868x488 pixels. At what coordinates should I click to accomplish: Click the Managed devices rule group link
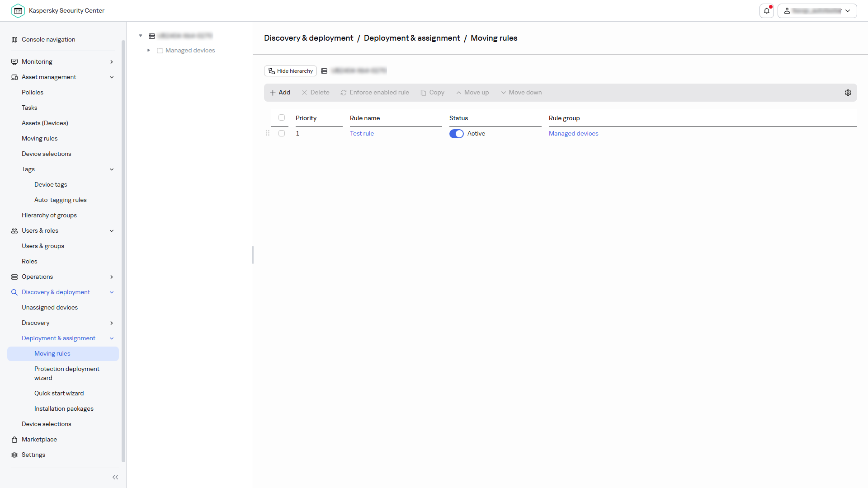point(573,134)
